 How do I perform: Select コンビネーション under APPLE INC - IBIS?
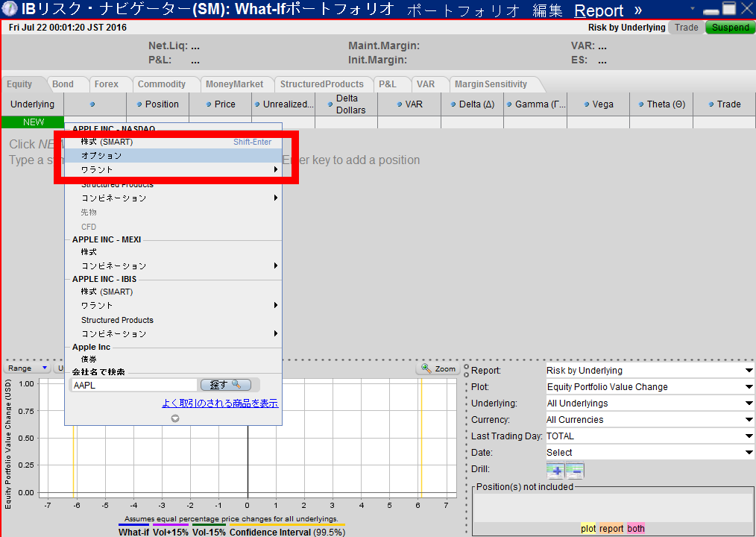173,334
